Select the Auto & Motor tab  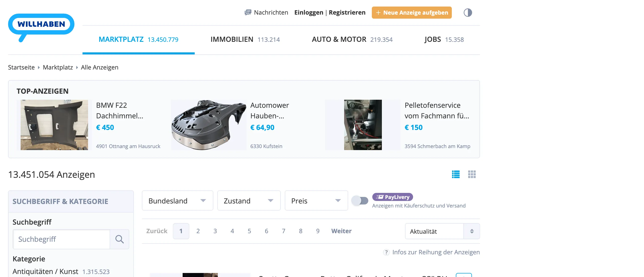click(352, 40)
